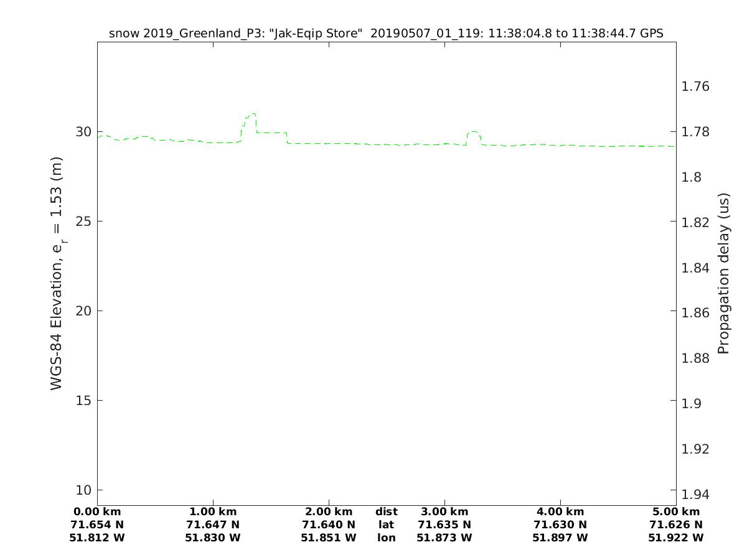Image resolution: width=747 pixels, height=560 pixels.
Task: Click the "1.76" propagation delay tick label
Action: pyautogui.click(x=696, y=86)
